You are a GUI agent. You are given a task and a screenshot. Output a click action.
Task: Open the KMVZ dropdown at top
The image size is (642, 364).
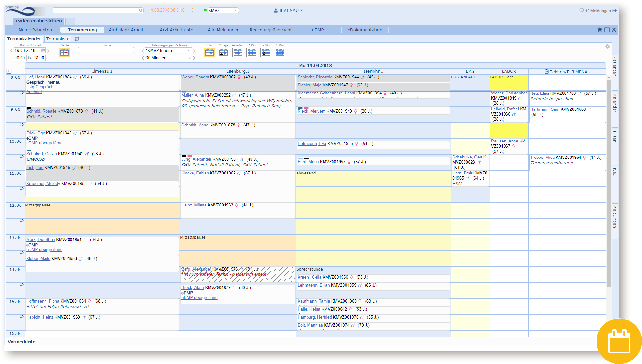coord(223,10)
